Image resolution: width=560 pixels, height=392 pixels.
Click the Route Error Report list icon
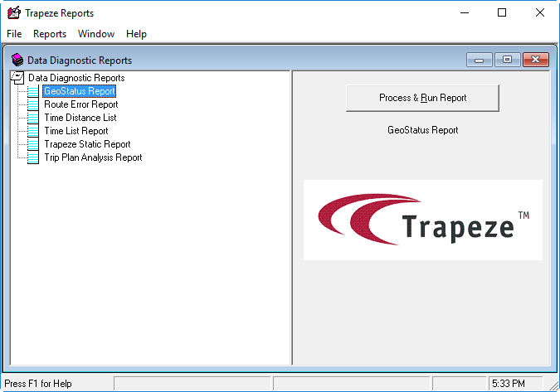(x=33, y=104)
